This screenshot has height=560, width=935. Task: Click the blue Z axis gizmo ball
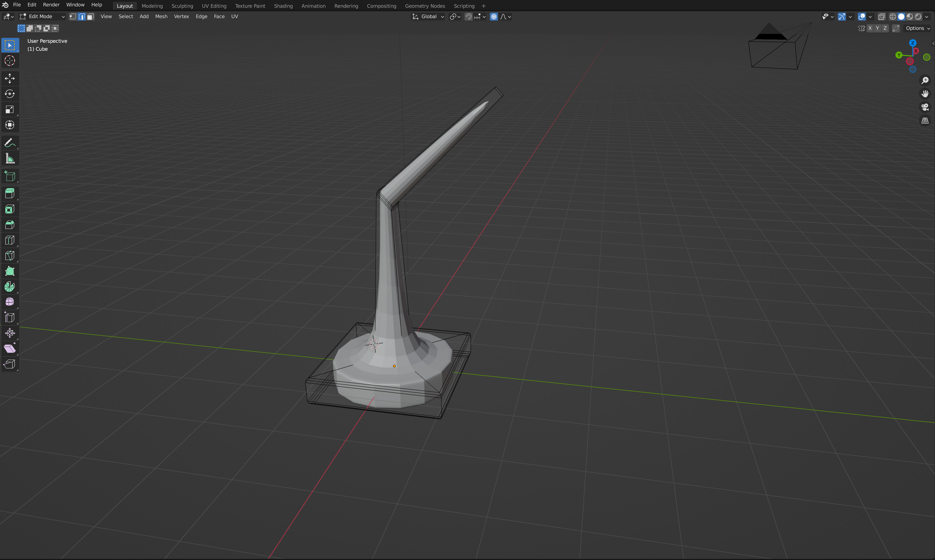tap(912, 43)
